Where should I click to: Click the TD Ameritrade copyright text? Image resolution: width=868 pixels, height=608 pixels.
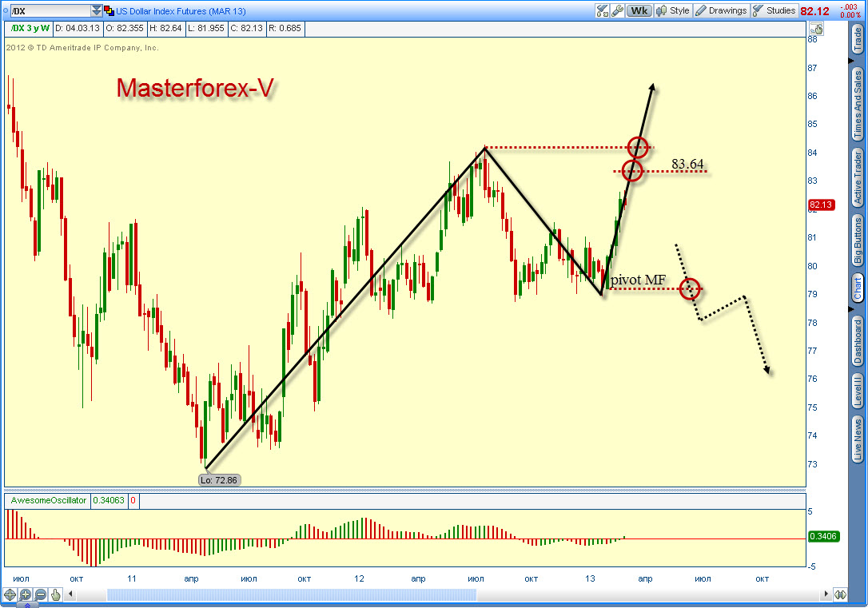click(82, 48)
